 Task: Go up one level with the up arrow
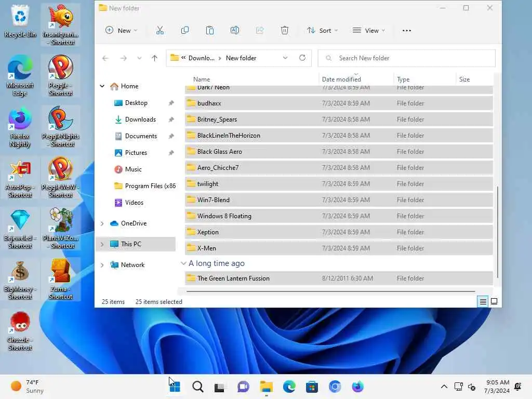tap(154, 58)
